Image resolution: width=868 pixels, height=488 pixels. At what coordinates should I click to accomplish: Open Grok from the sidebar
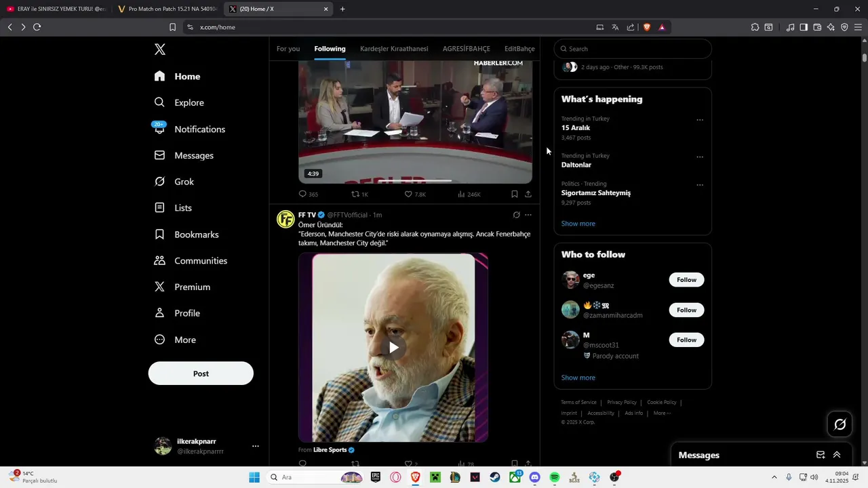tap(174, 182)
